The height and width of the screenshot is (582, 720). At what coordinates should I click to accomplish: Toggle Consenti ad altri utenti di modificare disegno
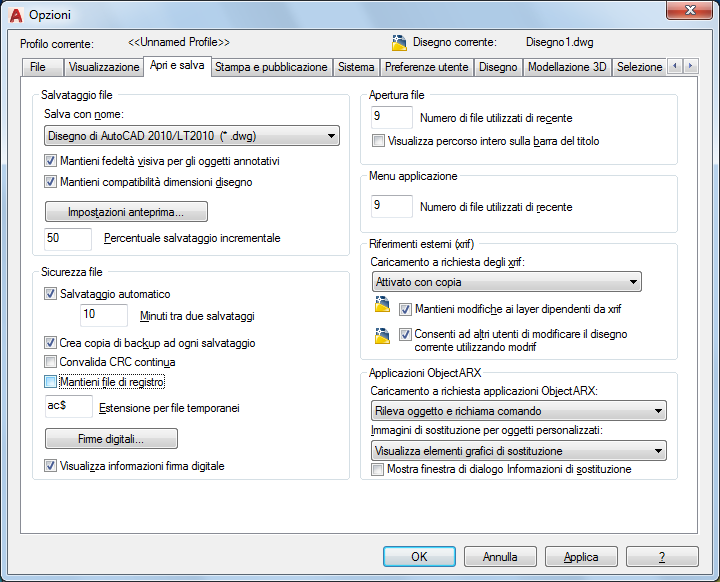pyautogui.click(x=405, y=334)
